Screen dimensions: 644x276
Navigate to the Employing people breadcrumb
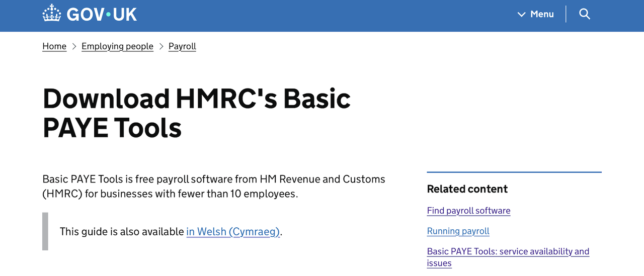pyautogui.click(x=117, y=46)
